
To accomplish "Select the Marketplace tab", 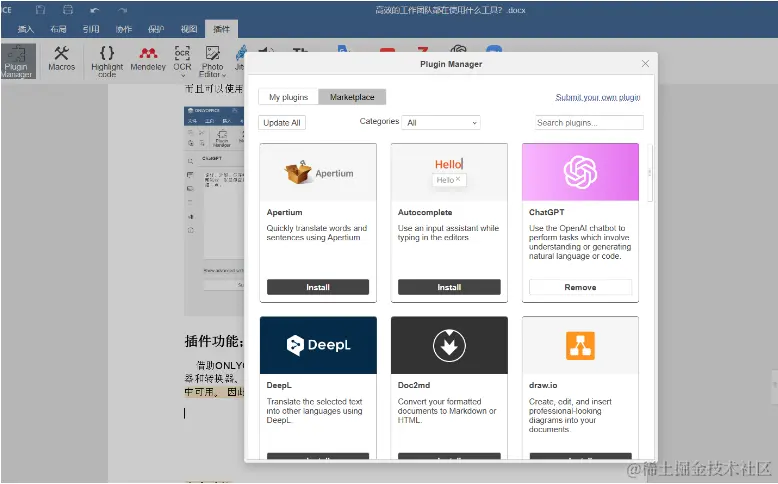I will pos(352,97).
